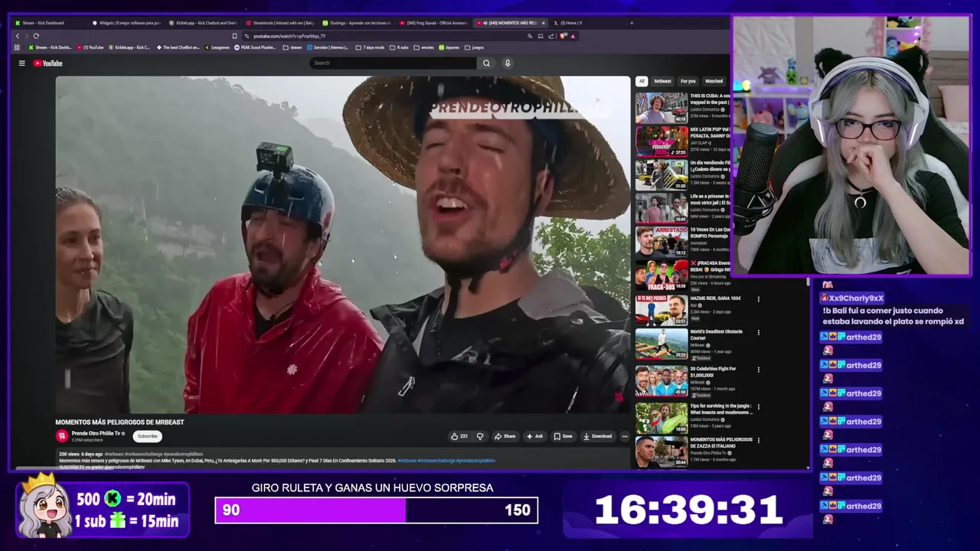Switch to Kicklet.app Kick Chatbot tab
Image resolution: width=980 pixels, height=551 pixels.
pos(203,23)
